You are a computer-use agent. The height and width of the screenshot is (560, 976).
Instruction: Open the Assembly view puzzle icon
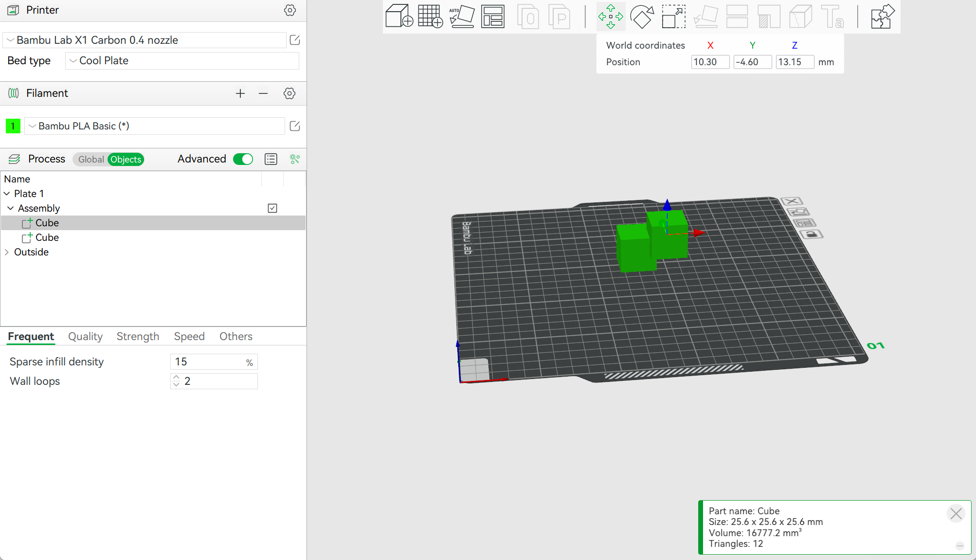point(882,16)
